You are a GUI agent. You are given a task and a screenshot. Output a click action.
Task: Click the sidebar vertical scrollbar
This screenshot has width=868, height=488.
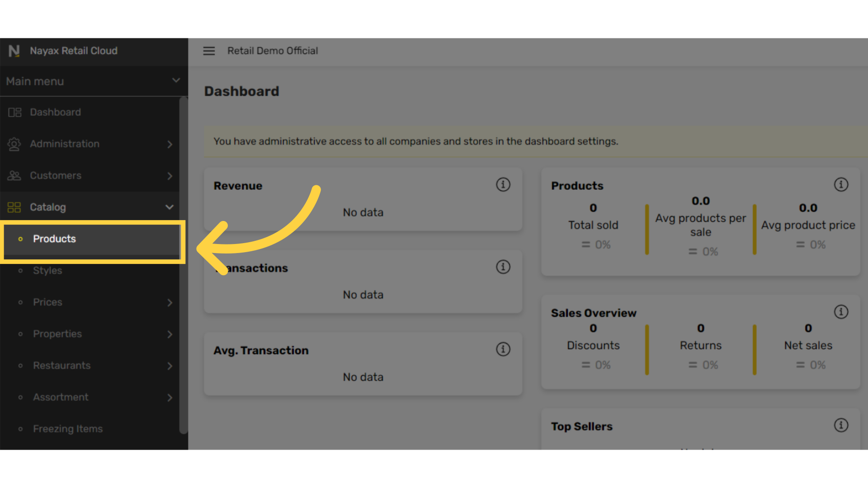coord(183,265)
